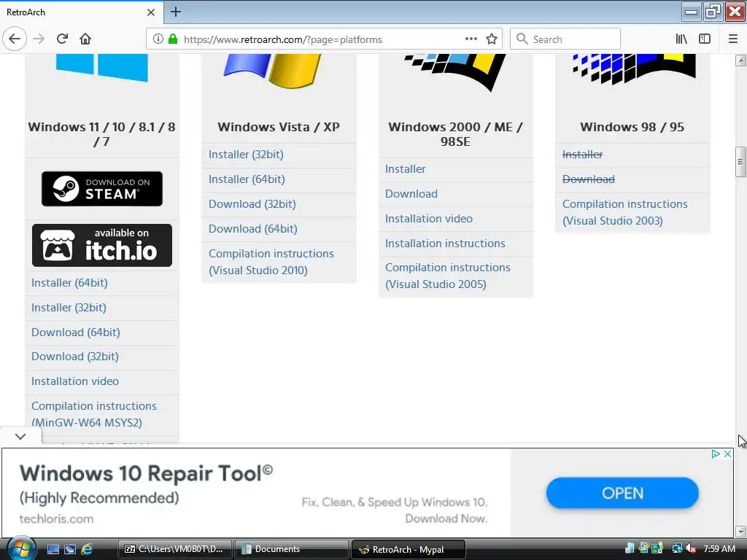
Task: Open Download (32bit) for Windows 11/10
Action: click(75, 357)
